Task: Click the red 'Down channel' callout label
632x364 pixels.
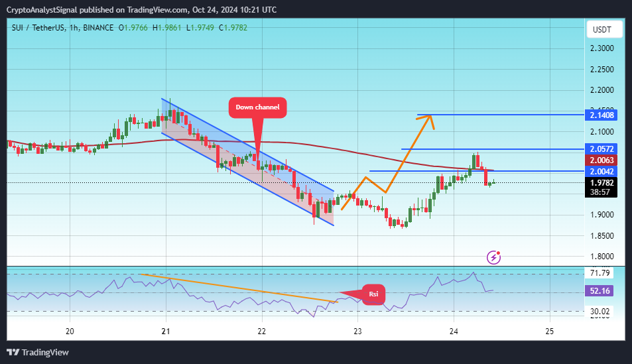Action: (257, 107)
